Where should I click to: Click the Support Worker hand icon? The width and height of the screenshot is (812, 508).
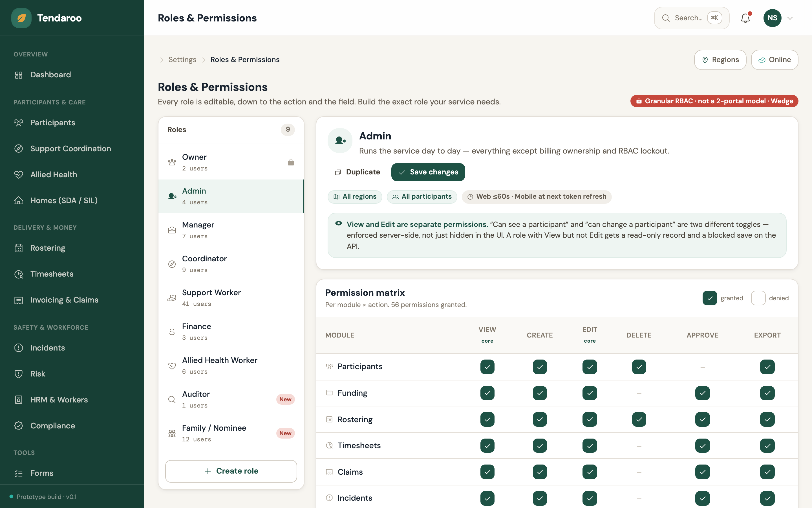pos(172,298)
